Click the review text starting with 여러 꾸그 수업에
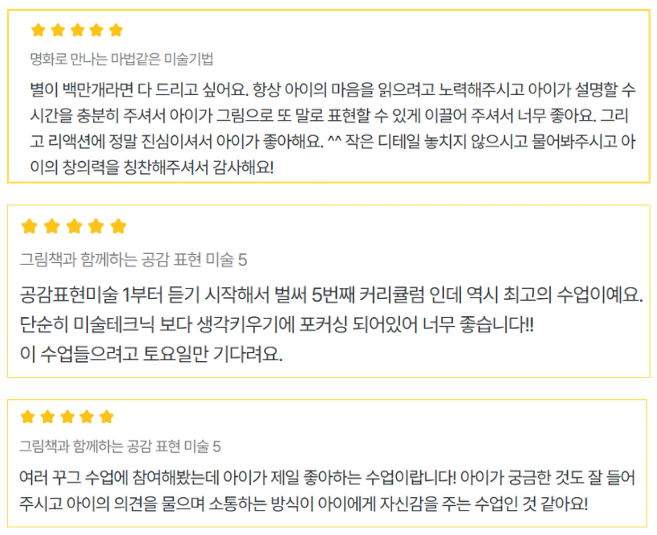The height and width of the screenshot is (535, 657). (318, 489)
